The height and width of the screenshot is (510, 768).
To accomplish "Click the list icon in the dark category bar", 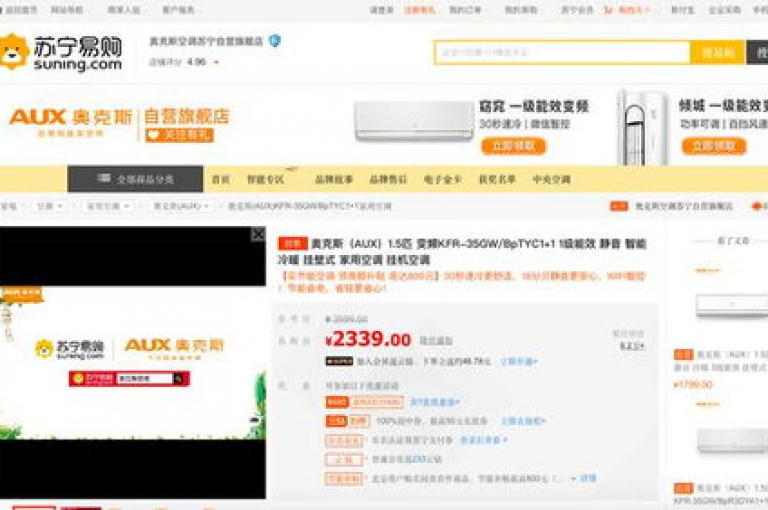I will [x=104, y=178].
